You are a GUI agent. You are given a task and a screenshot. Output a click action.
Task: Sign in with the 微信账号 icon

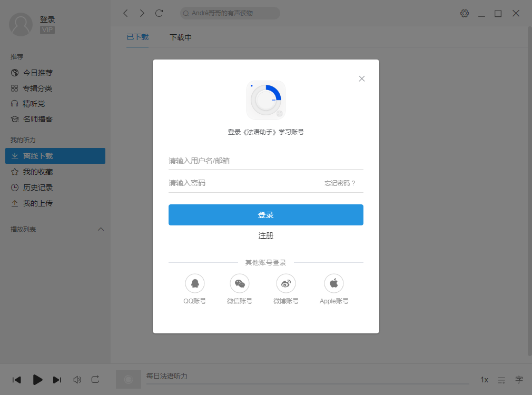coord(240,283)
